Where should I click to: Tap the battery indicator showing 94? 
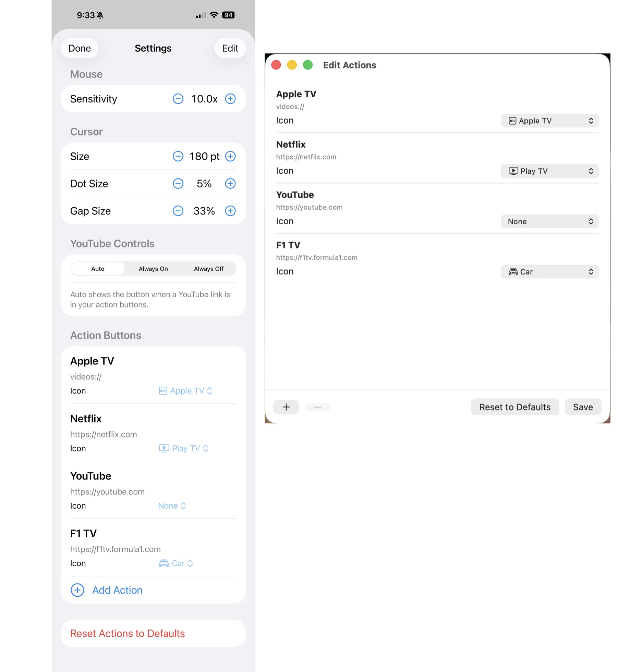(x=229, y=15)
